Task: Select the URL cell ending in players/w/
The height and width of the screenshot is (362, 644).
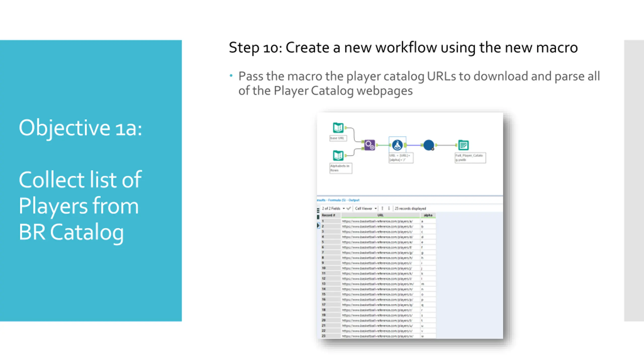Action: click(x=380, y=336)
